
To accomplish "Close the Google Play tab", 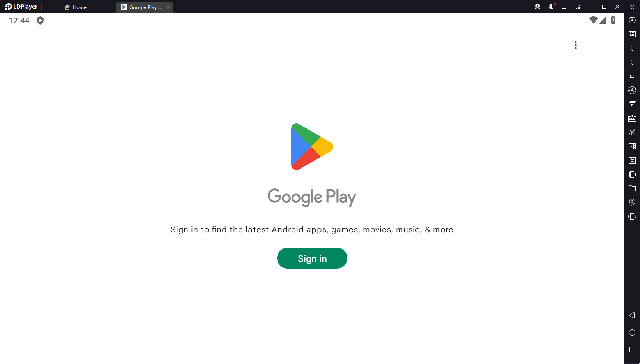I will 168,7.
